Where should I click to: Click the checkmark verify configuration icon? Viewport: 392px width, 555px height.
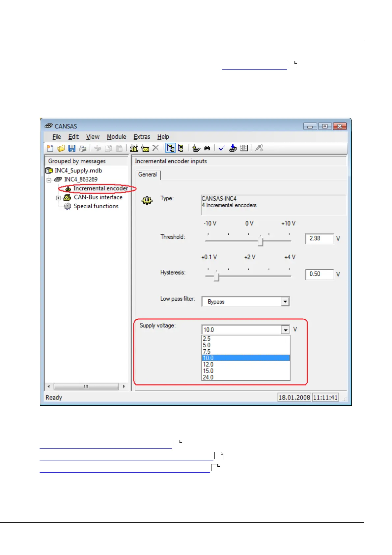pyautogui.click(x=222, y=148)
